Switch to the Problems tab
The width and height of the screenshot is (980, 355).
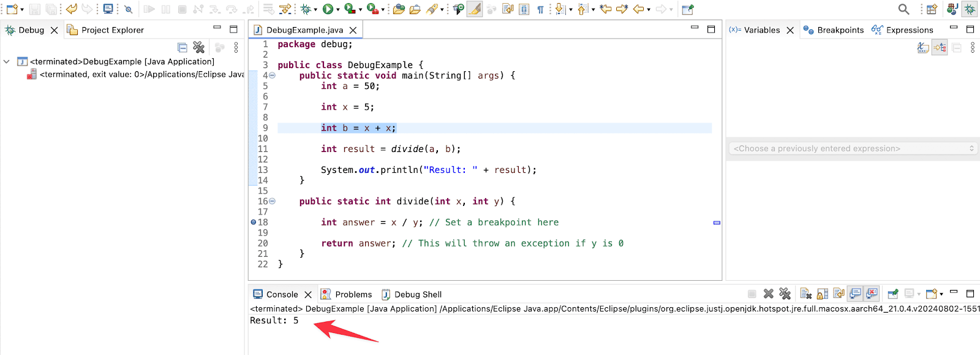tap(347, 294)
